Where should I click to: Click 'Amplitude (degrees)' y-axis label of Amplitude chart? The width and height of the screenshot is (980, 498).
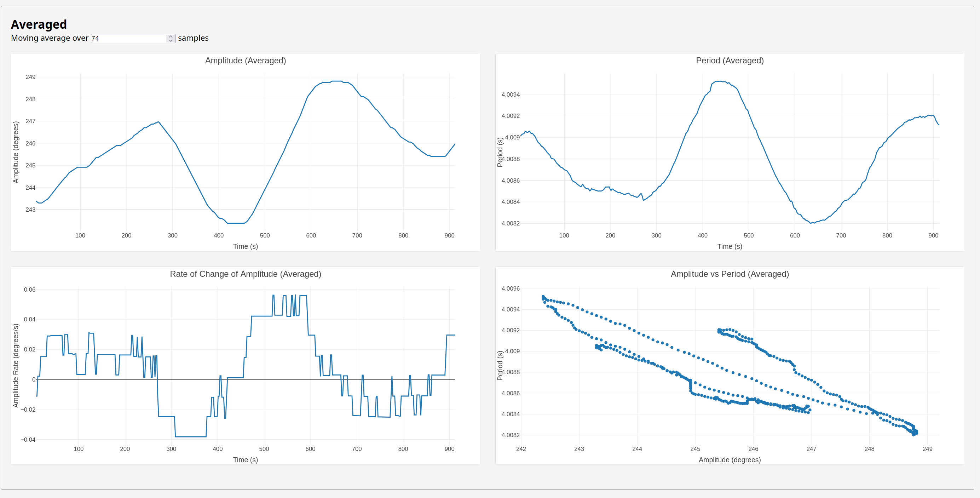tap(16, 152)
